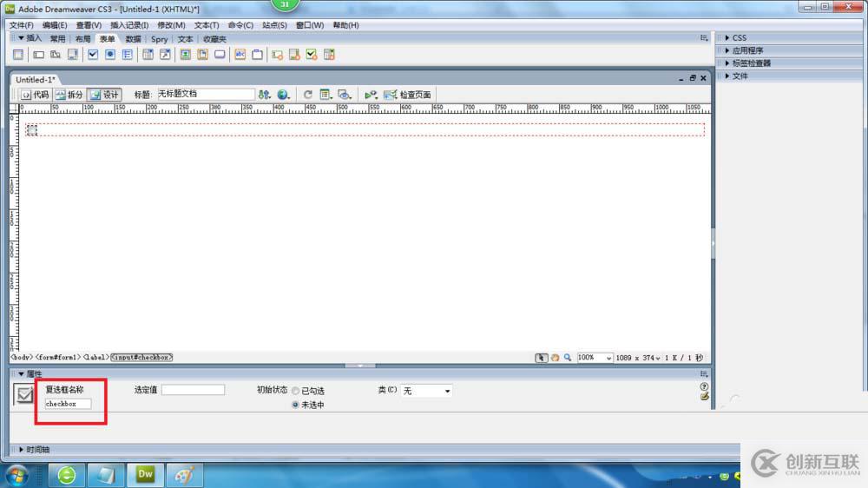Open the 站点(S) menu

tap(274, 25)
